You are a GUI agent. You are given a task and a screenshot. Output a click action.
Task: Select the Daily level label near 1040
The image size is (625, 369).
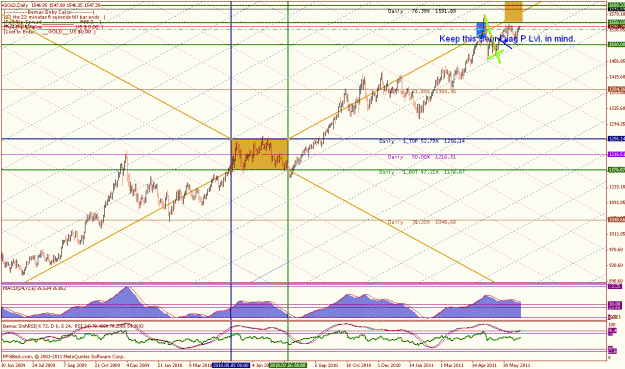pos(422,222)
